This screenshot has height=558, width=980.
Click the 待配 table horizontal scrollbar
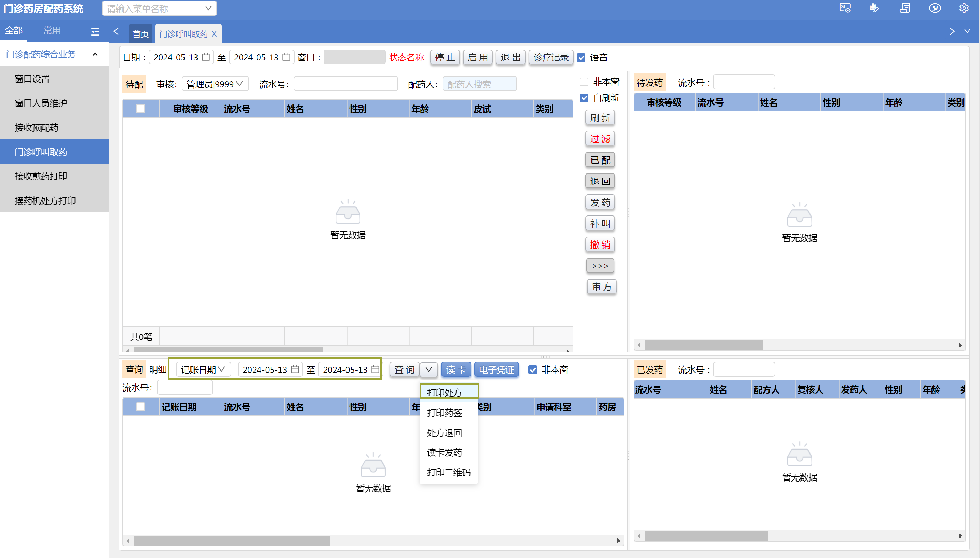228,349
